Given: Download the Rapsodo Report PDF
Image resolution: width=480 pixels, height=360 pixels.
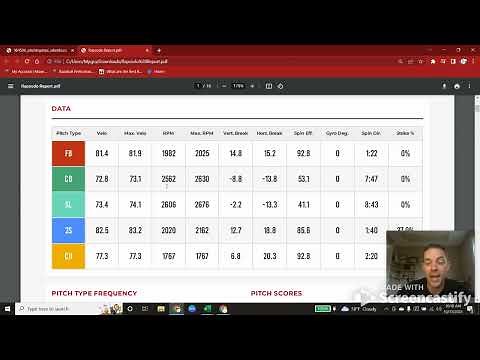Looking at the screenshot, I should pos(444,86).
